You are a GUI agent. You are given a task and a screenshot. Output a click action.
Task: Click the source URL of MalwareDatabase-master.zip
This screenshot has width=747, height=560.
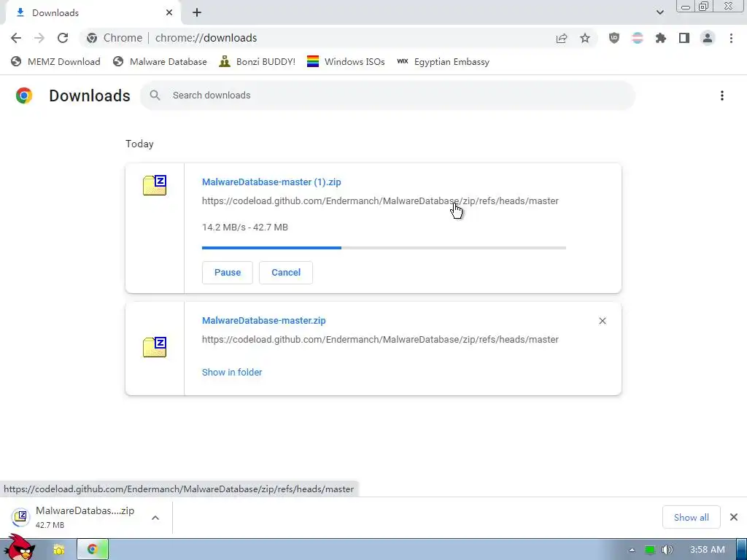[380, 340]
